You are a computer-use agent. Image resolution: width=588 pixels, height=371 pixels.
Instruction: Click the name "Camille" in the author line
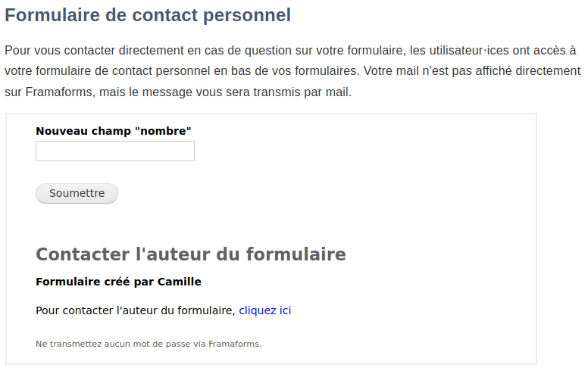click(x=179, y=282)
